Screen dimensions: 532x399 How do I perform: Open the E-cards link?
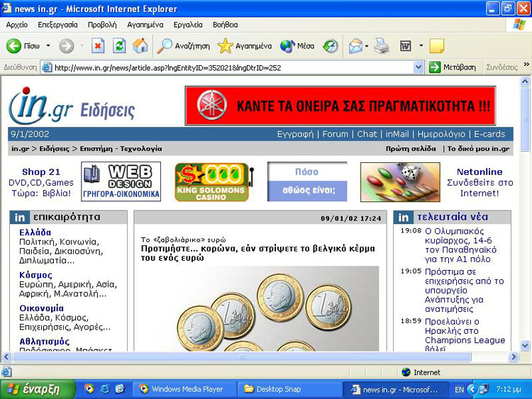pos(489,134)
